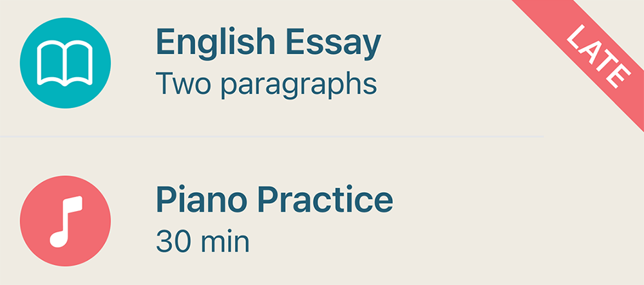This screenshot has height=285, width=644.
Task: Click the divider line between tasks
Action: pos(270,136)
